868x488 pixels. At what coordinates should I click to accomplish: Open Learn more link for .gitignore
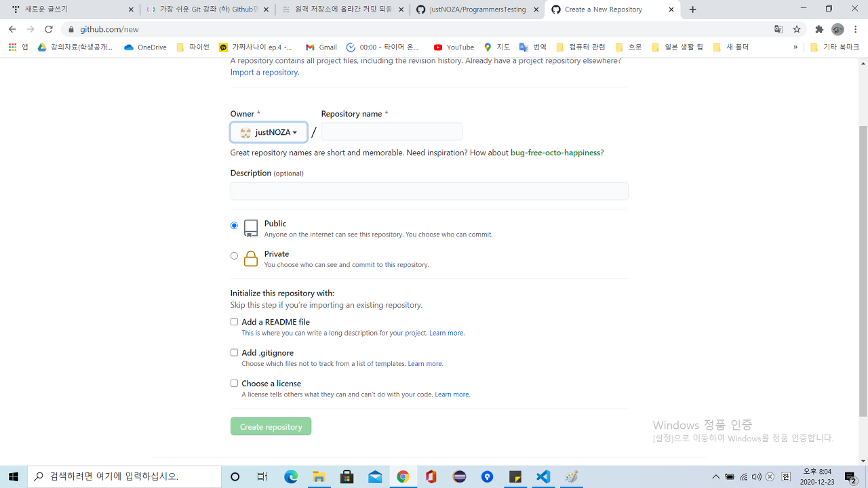click(425, 363)
